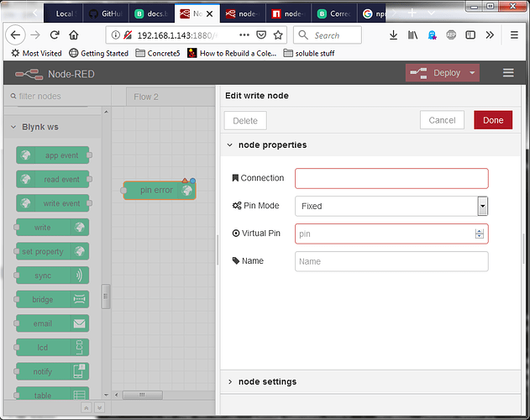Bookmark this page with star icon
Screen dimensions: 530x420
click(x=278, y=34)
